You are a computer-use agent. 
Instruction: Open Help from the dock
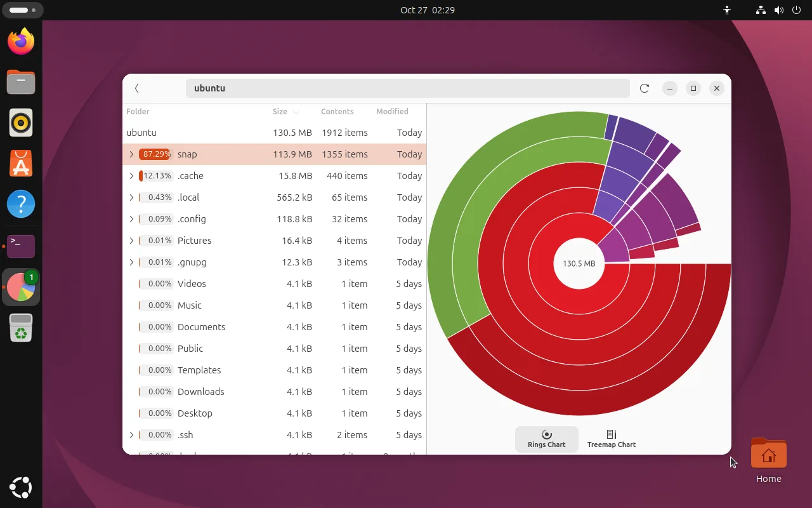(21, 204)
